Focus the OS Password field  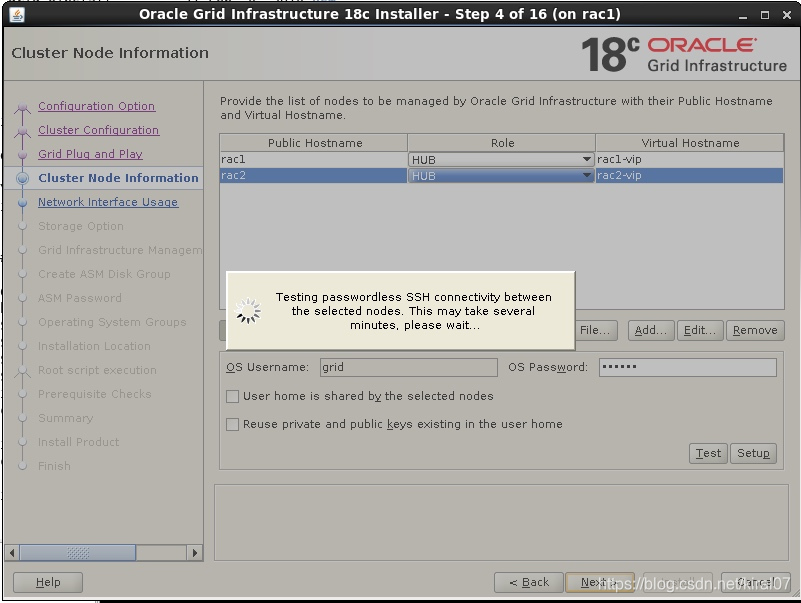tap(688, 367)
